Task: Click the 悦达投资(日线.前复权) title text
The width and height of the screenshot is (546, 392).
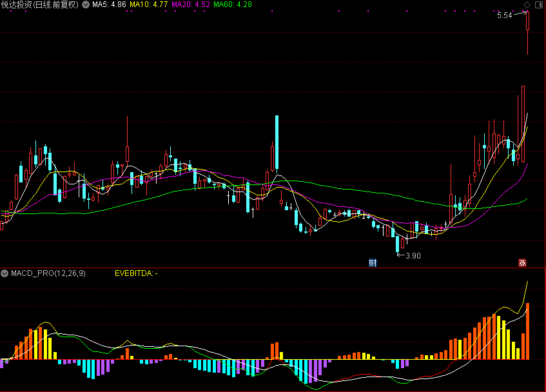Action: click(40, 5)
